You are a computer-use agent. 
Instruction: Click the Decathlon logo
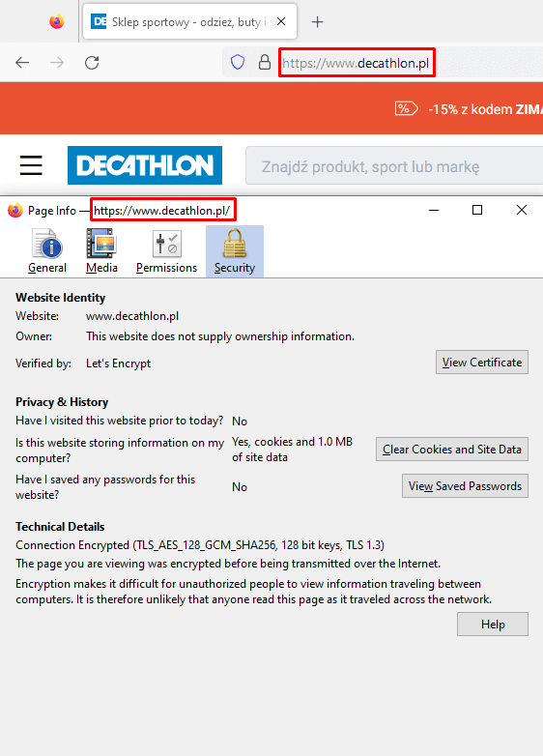(145, 165)
